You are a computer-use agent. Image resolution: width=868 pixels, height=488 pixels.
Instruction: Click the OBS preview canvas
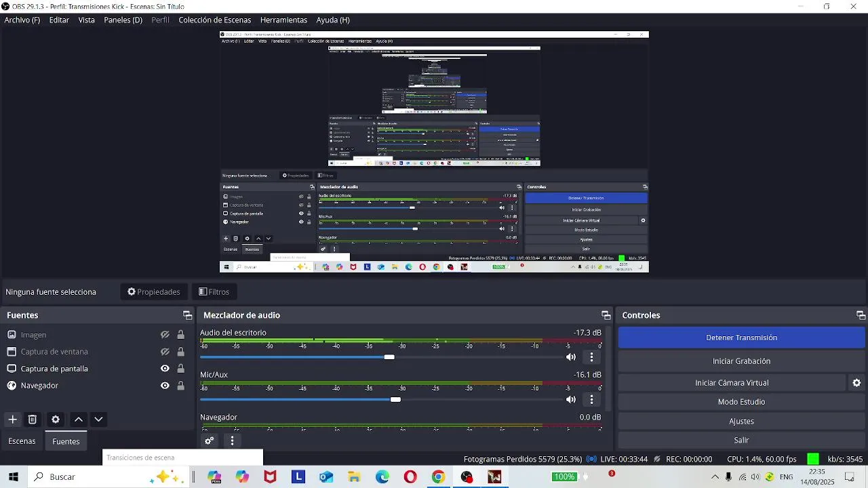tap(434, 152)
